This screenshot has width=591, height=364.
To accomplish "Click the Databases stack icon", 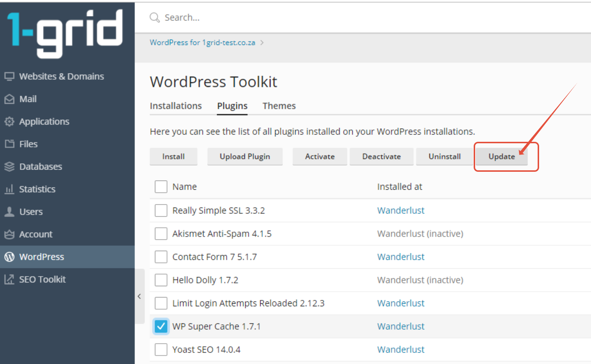I will click(10, 167).
